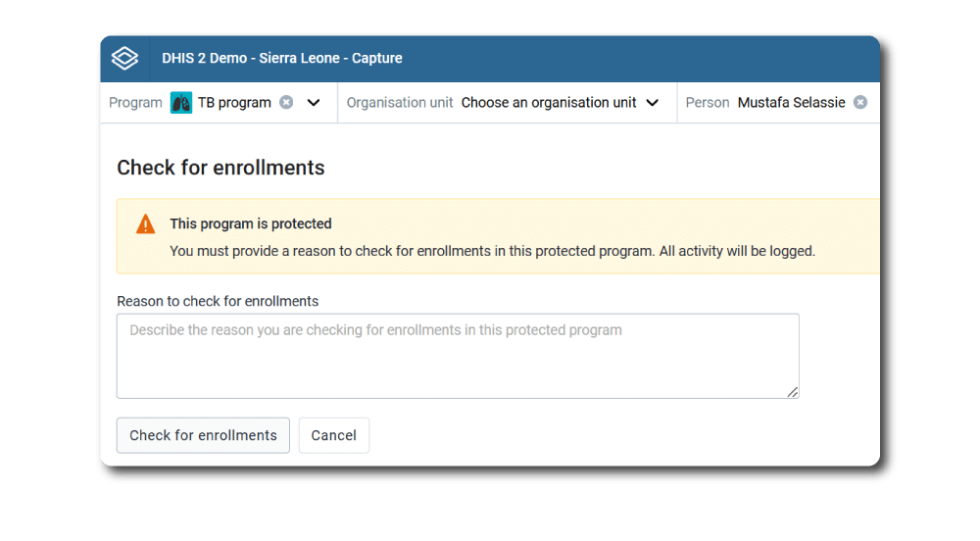Click the orange warning triangle icon
Viewport: 980px width, 541px height.
pyautogui.click(x=146, y=223)
